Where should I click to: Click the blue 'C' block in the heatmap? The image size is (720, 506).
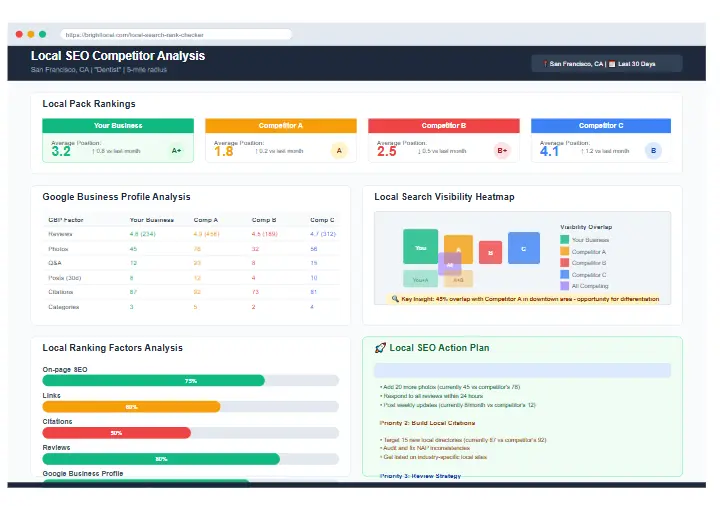coord(523,248)
